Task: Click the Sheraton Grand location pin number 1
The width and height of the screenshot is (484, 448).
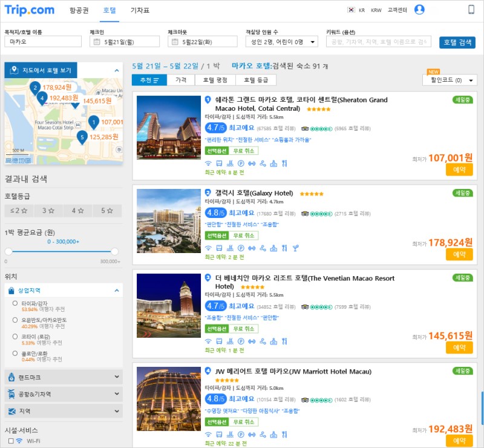Action: point(208,99)
